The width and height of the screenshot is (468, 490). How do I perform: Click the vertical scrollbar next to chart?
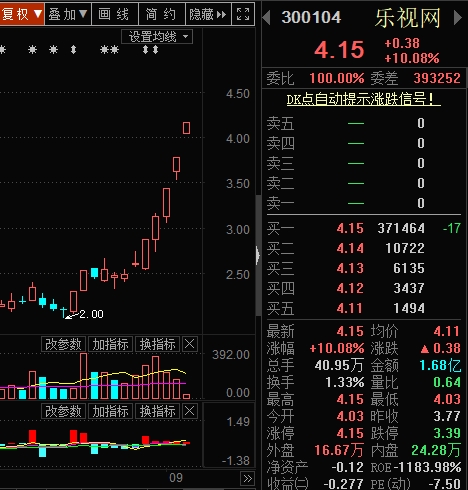258,255
